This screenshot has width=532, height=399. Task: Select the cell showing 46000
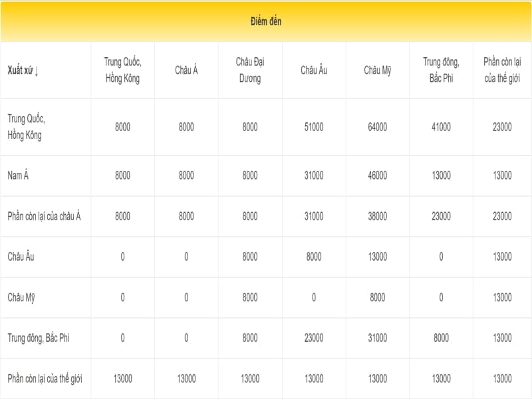pyautogui.click(x=377, y=176)
